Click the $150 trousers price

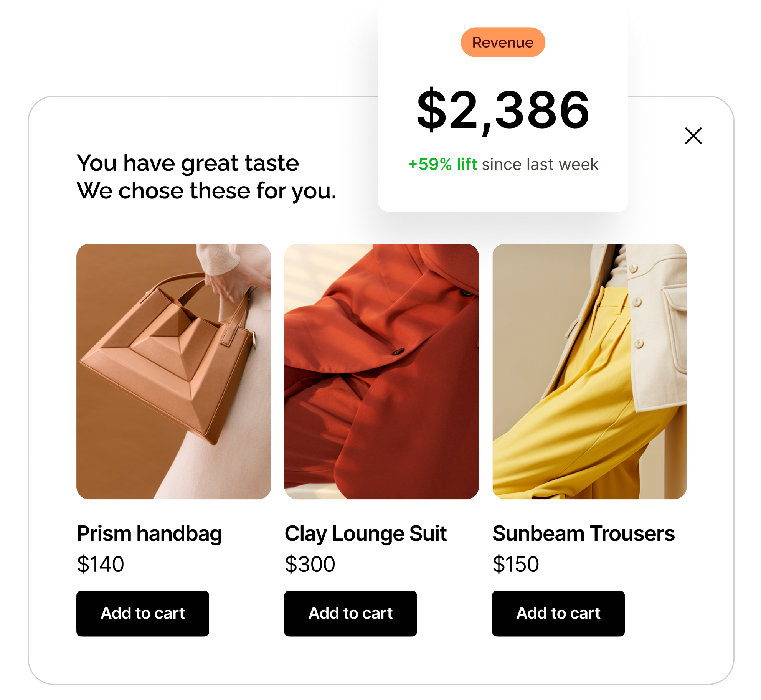coord(516,564)
